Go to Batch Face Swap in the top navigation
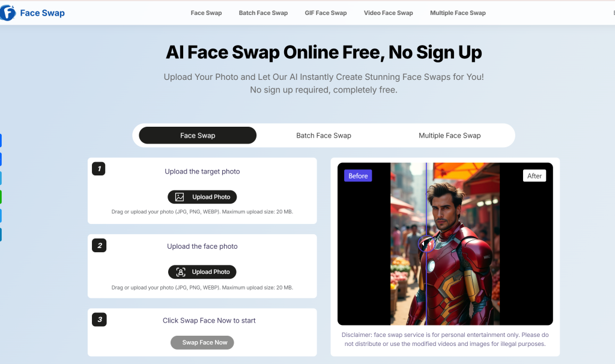615x364 pixels. click(x=263, y=13)
